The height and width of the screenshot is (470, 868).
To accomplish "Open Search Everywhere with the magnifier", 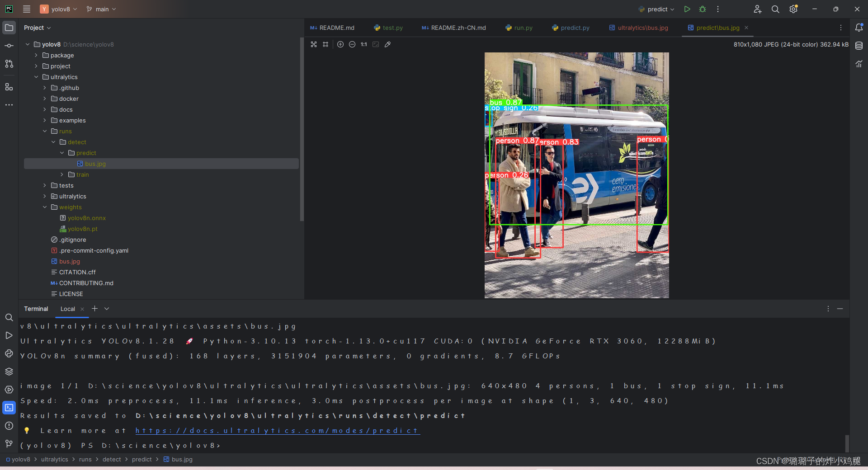I will coord(775,9).
